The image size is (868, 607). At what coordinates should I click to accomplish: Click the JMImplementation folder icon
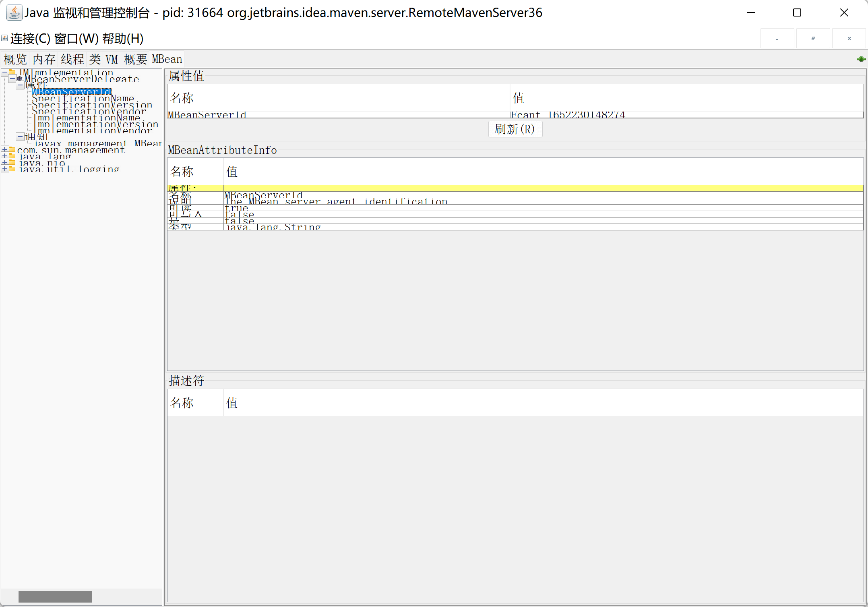12,72
